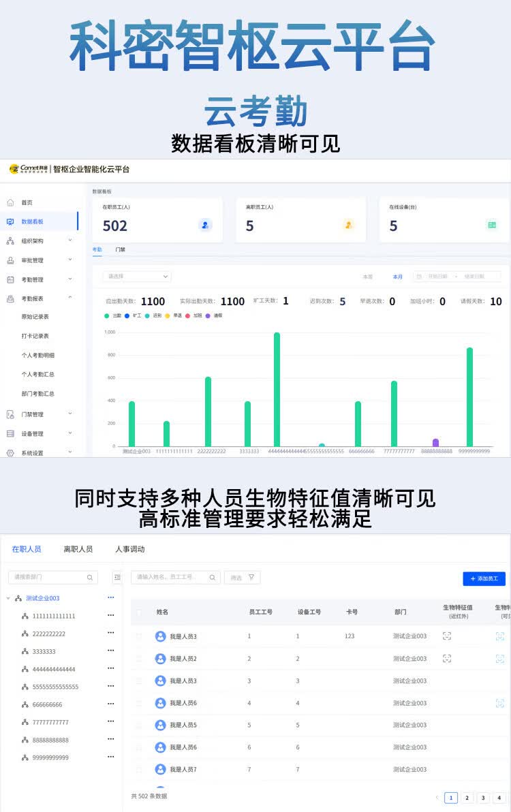Focus the 请搜索部门 search field
Screen dimensions: 511x812
(x=53, y=578)
